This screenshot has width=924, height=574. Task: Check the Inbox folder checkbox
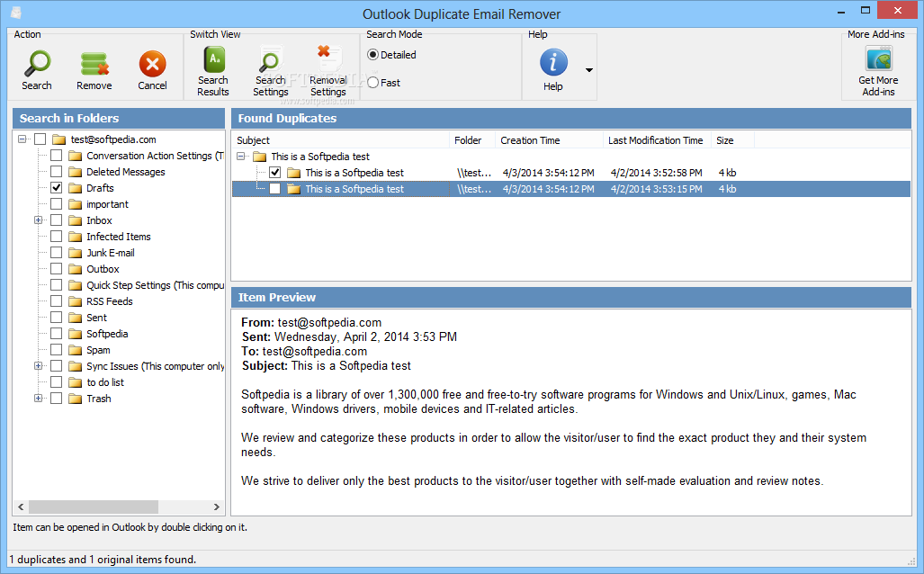[56, 220]
